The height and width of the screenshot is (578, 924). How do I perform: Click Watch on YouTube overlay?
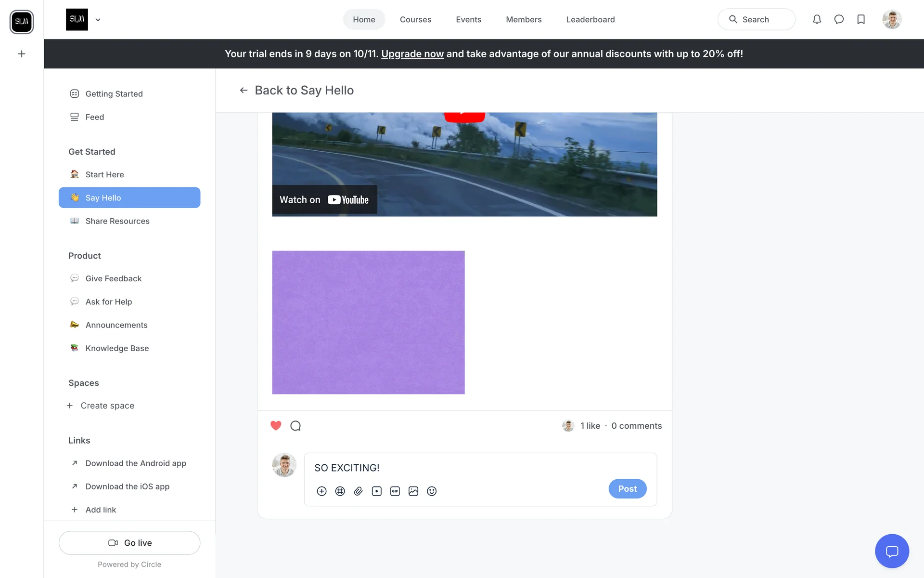(324, 199)
